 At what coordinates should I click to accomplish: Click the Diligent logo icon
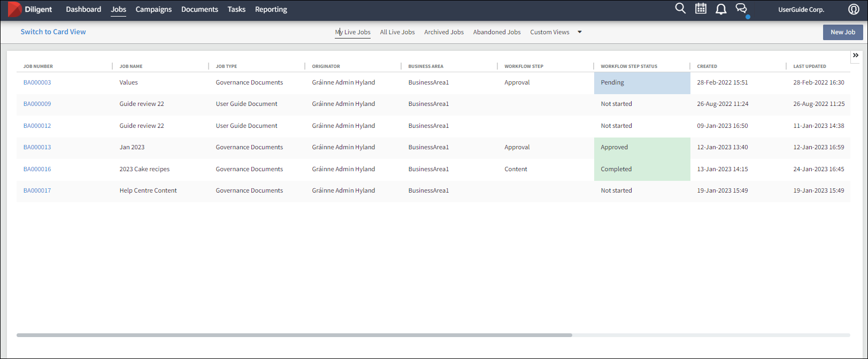pos(15,10)
